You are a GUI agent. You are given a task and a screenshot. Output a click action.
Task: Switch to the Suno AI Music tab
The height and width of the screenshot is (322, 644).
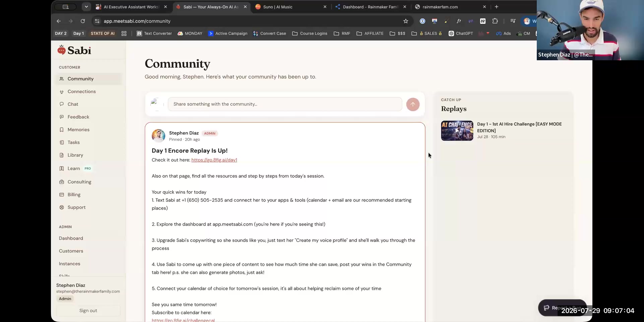[x=291, y=7]
